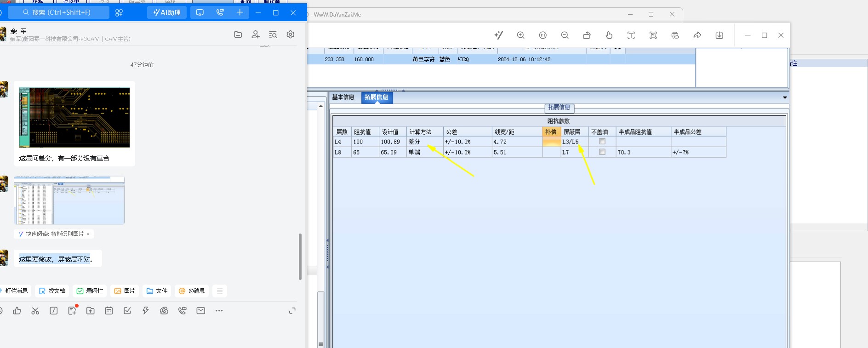
Task: Toggle 不盖油 checkbox for row L4
Action: pos(602,142)
